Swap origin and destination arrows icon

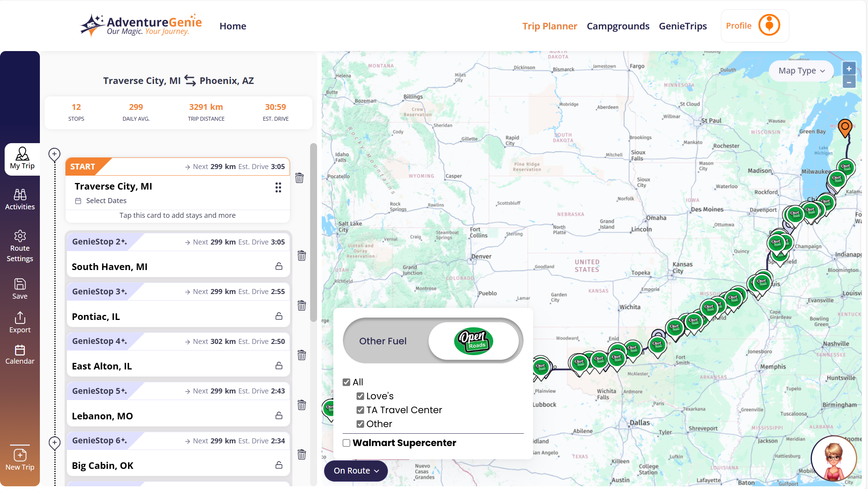190,80
